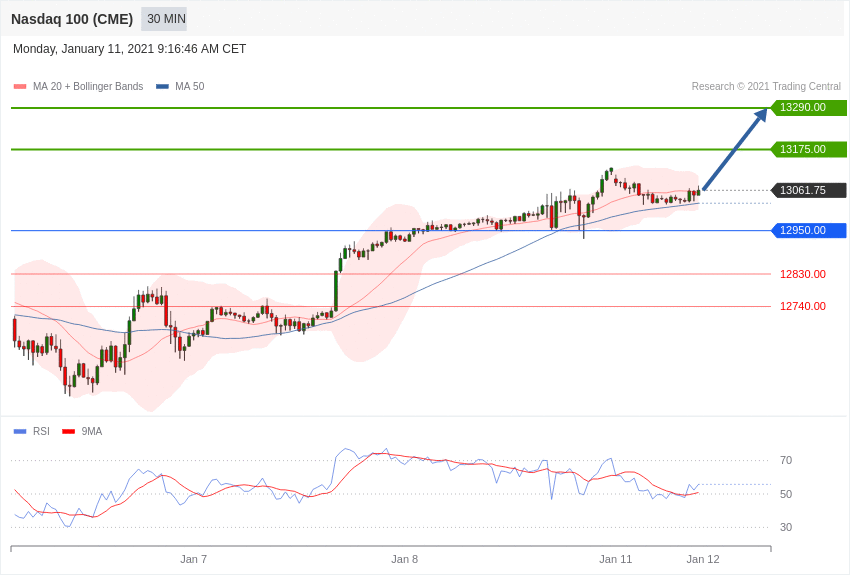
Task: Click the MA 20 + Bollinger Bands legend label
Action: point(88,86)
